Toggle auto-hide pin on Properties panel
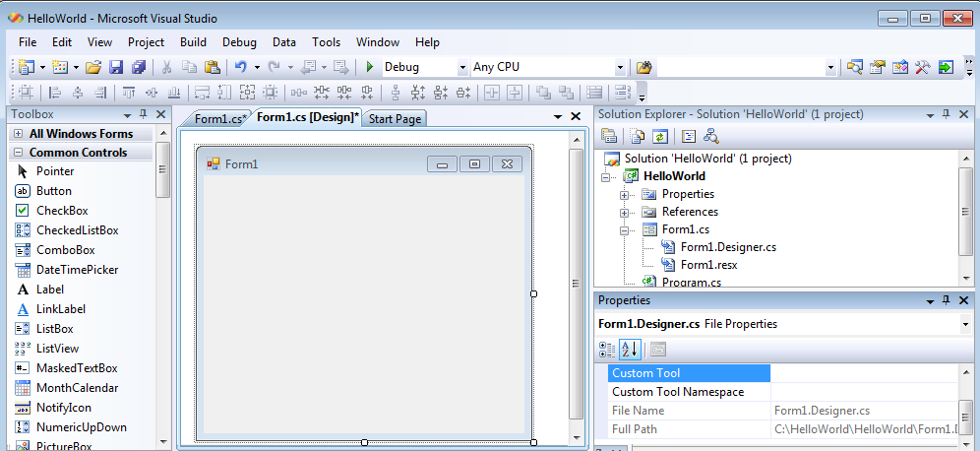 tap(946, 301)
